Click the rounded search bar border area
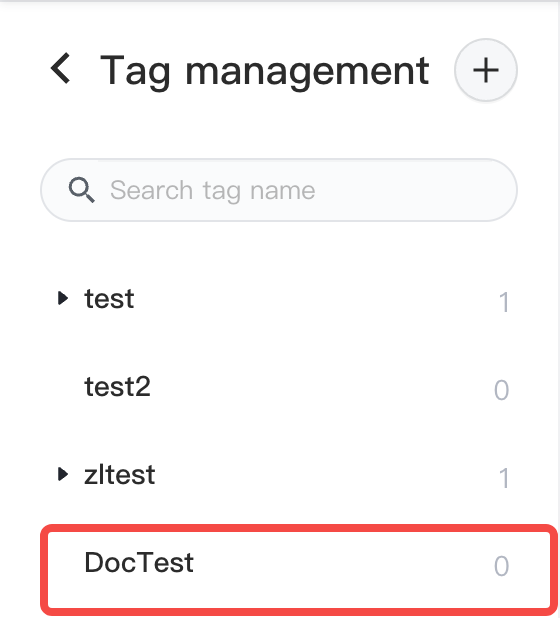Viewport: 560px width, 618px height. [279, 190]
